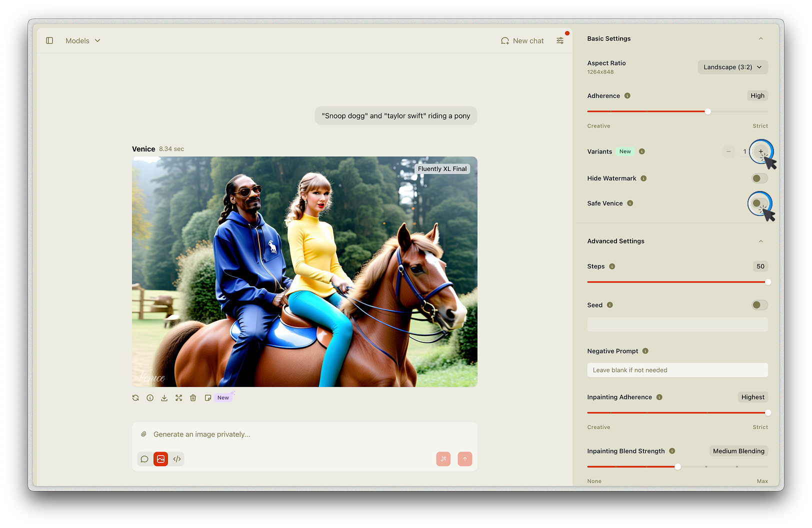
Task: Attach a file with paperclip icon
Action: coord(143,434)
